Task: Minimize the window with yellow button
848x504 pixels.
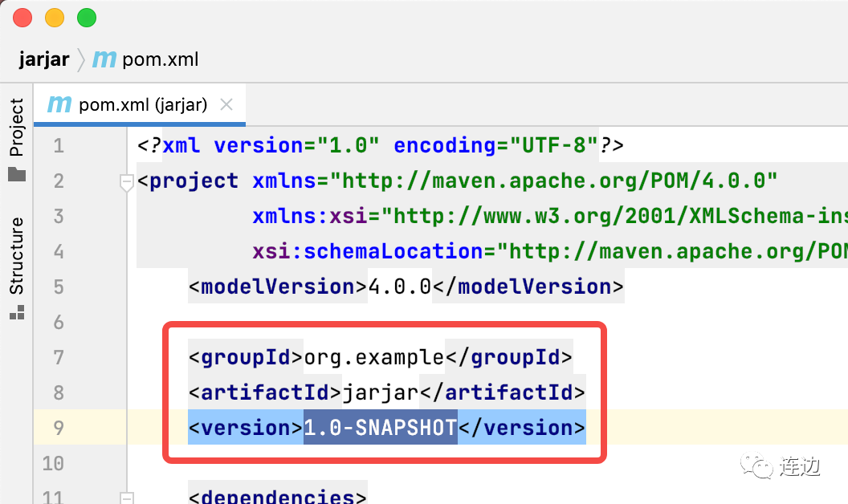Action: 54,18
